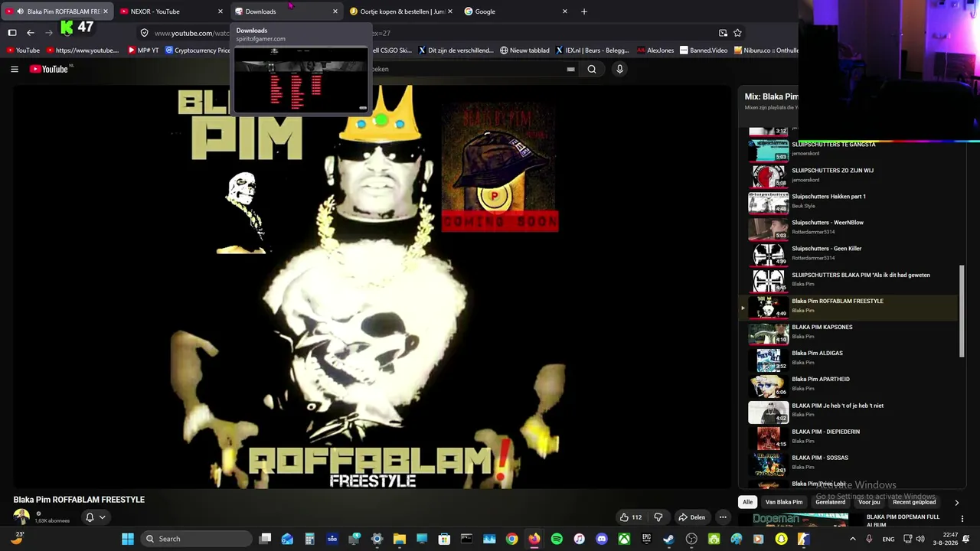Open Google Chrome from the taskbar

511,539
